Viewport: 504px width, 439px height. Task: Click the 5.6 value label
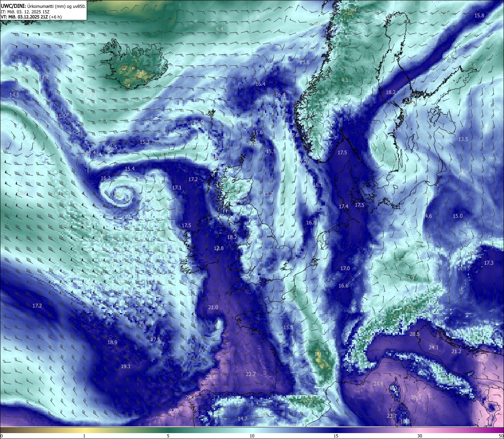pos(472,65)
